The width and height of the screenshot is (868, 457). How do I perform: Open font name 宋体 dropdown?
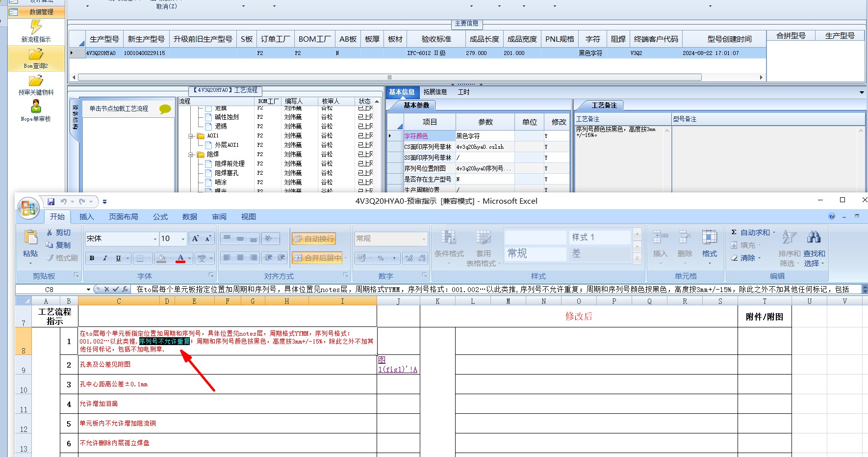point(155,239)
